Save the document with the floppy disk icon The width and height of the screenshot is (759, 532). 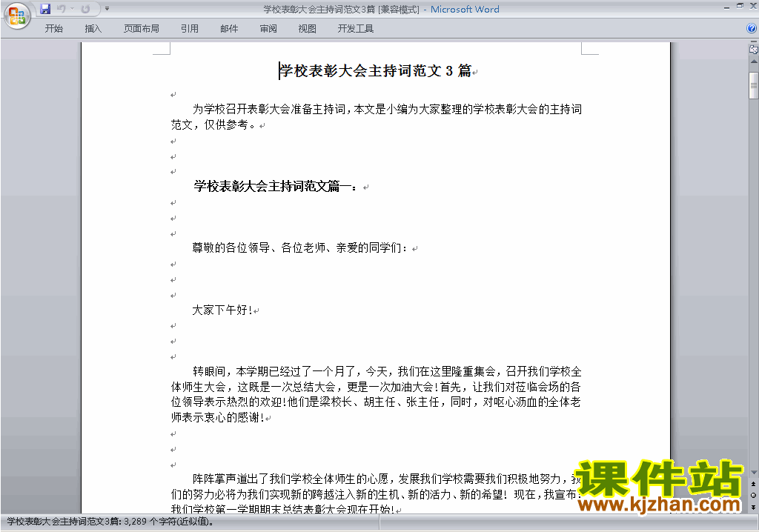point(45,9)
